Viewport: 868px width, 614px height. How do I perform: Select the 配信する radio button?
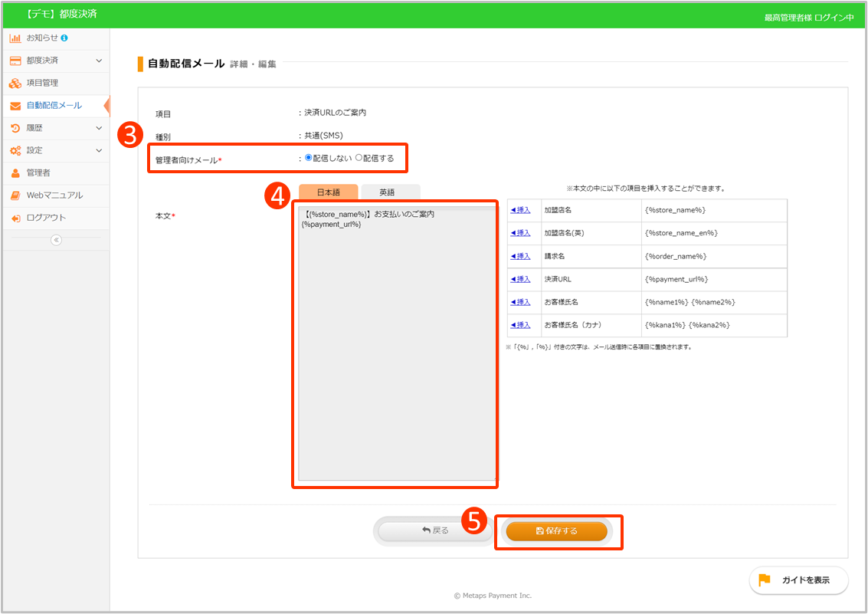(359, 158)
